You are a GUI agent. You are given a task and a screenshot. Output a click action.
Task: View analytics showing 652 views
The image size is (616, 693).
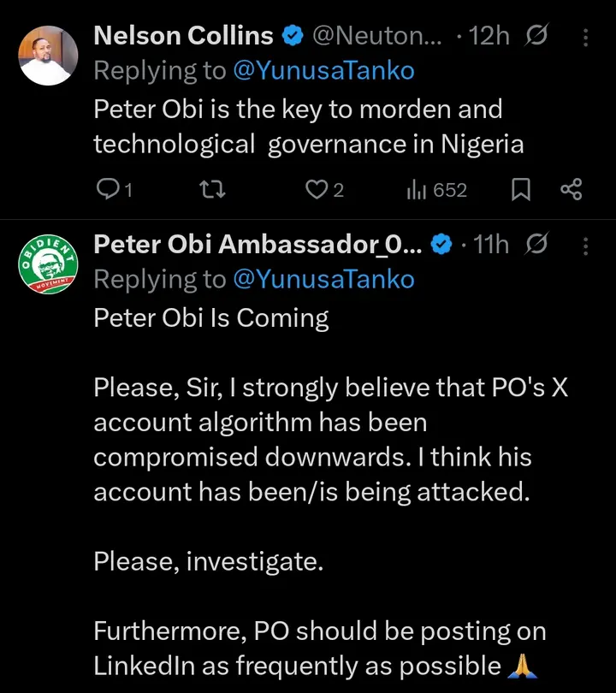click(x=417, y=190)
